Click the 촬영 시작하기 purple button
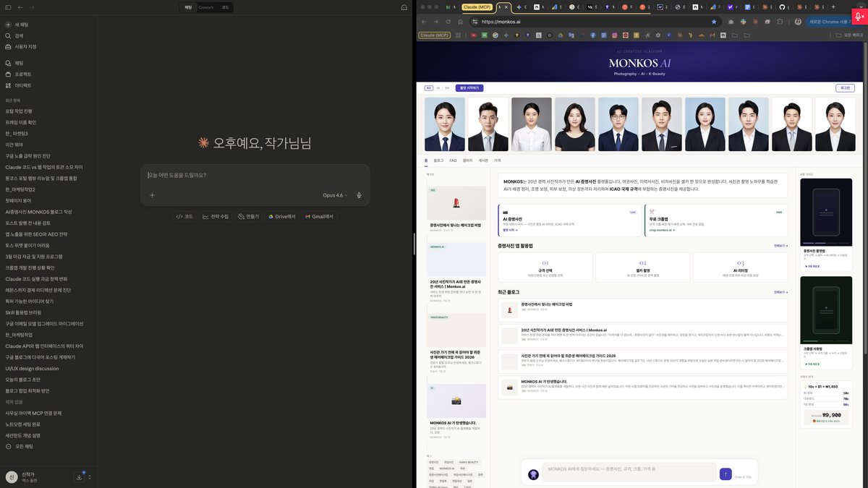The width and height of the screenshot is (868, 488). 469,88
